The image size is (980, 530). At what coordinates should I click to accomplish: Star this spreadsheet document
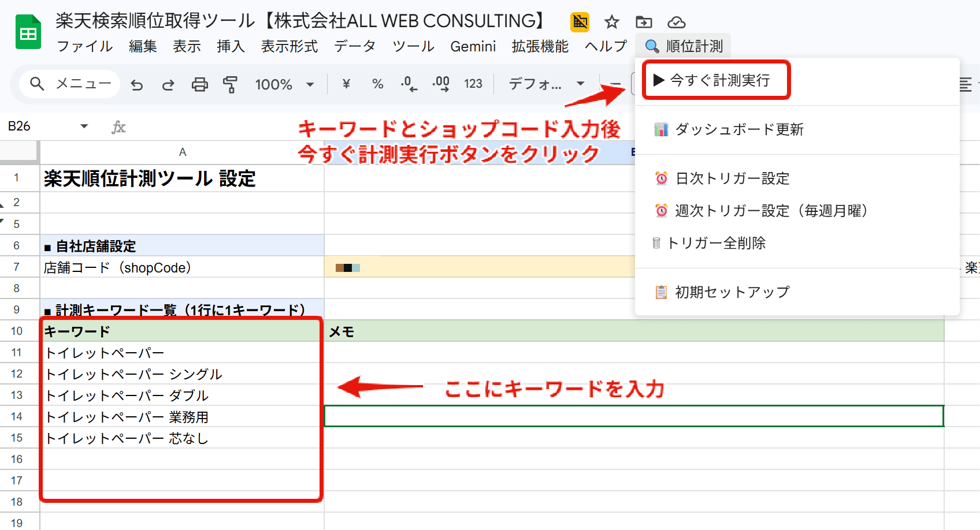[611, 23]
